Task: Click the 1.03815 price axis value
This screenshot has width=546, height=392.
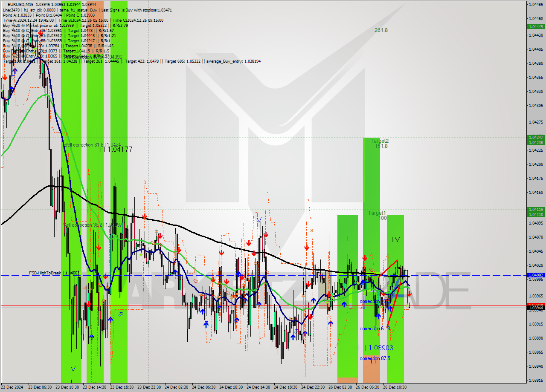Action: (536, 380)
